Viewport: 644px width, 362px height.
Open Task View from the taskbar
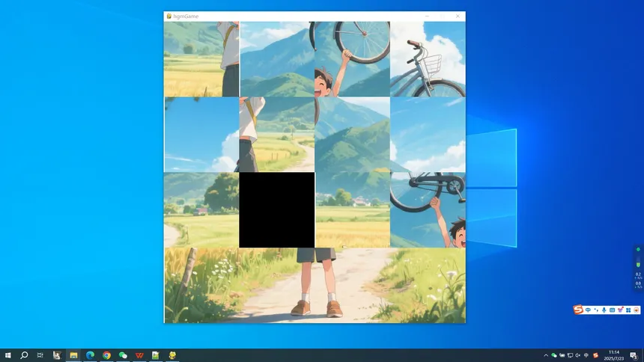coord(40,355)
